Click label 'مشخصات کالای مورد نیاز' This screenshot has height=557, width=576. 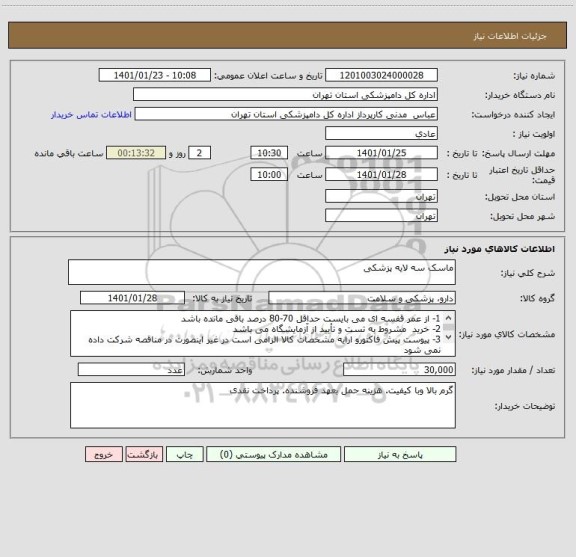(x=507, y=334)
